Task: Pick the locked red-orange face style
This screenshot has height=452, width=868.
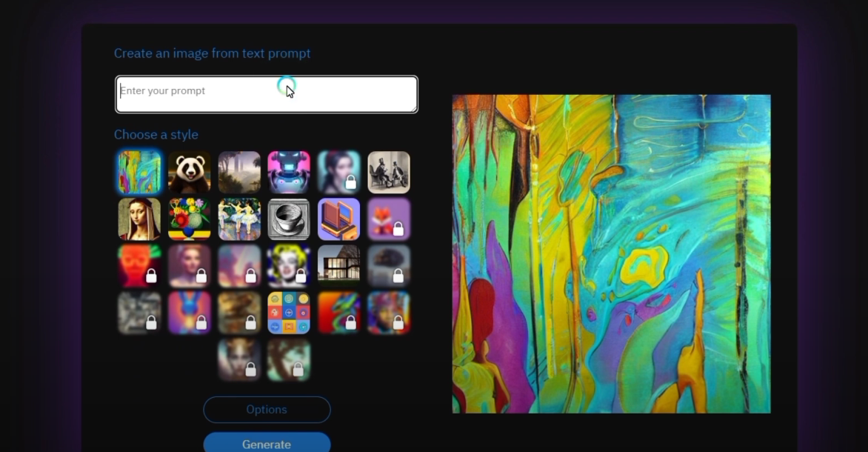Action: [139, 267]
